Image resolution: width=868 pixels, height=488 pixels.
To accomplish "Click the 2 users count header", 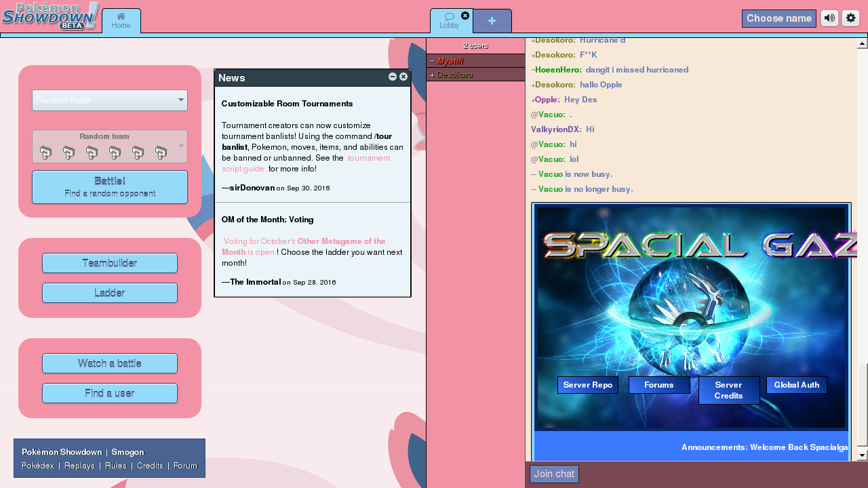I will 475,46.
